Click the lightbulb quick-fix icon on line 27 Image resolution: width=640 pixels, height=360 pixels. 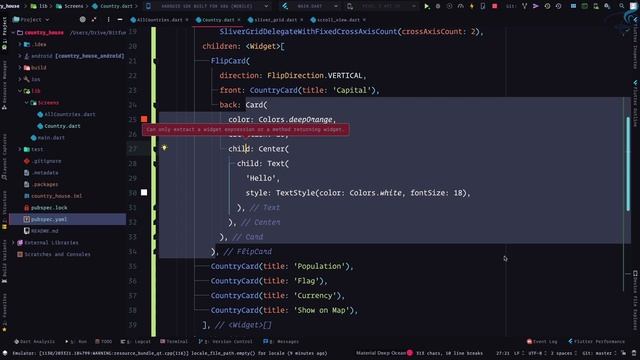tap(164, 147)
